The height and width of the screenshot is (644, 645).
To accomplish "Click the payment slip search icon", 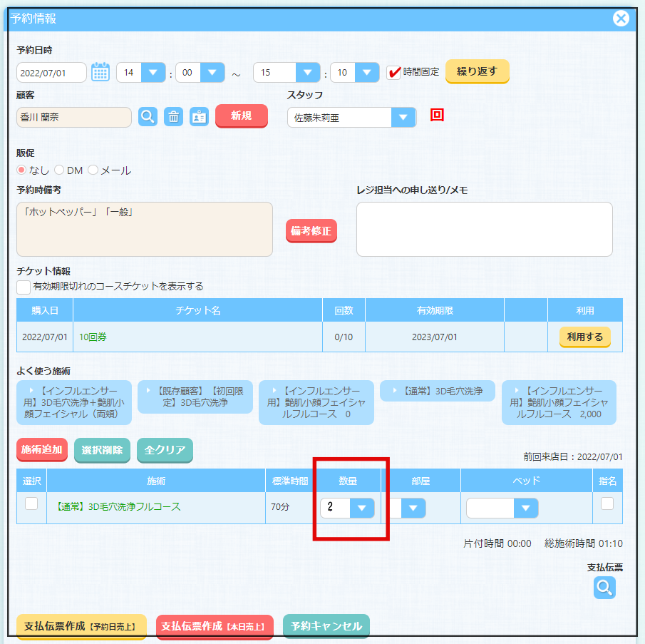I will [604, 587].
